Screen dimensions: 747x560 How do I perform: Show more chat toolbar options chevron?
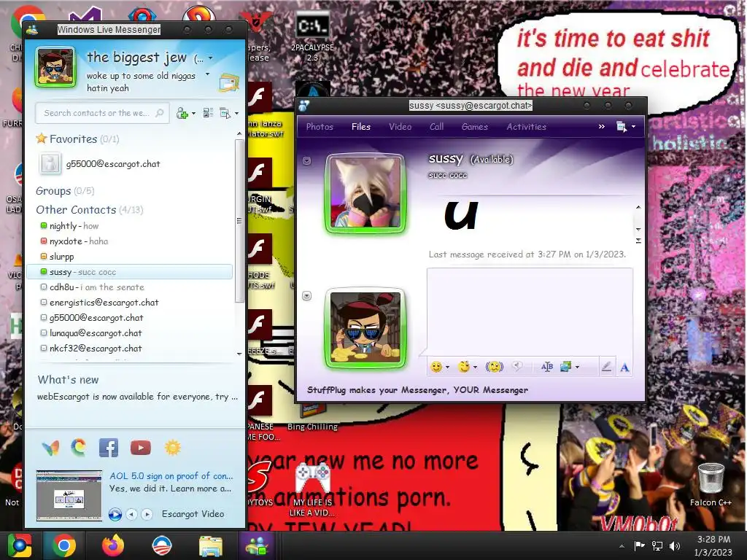click(602, 126)
